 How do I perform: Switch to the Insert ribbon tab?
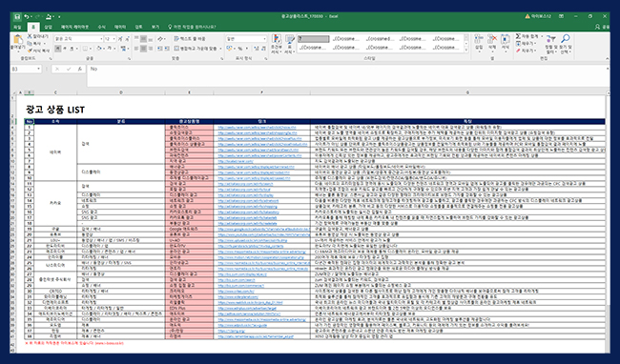(x=48, y=27)
